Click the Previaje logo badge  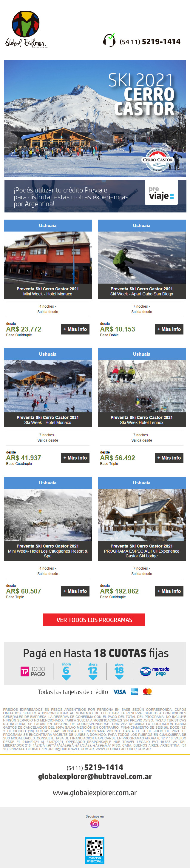[x=161, y=193]
